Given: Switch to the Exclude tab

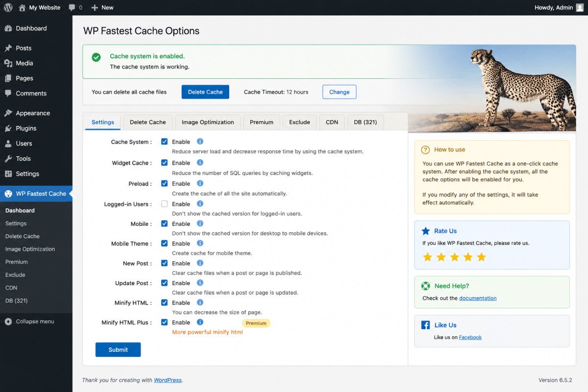Looking at the screenshot, I should tap(299, 122).
